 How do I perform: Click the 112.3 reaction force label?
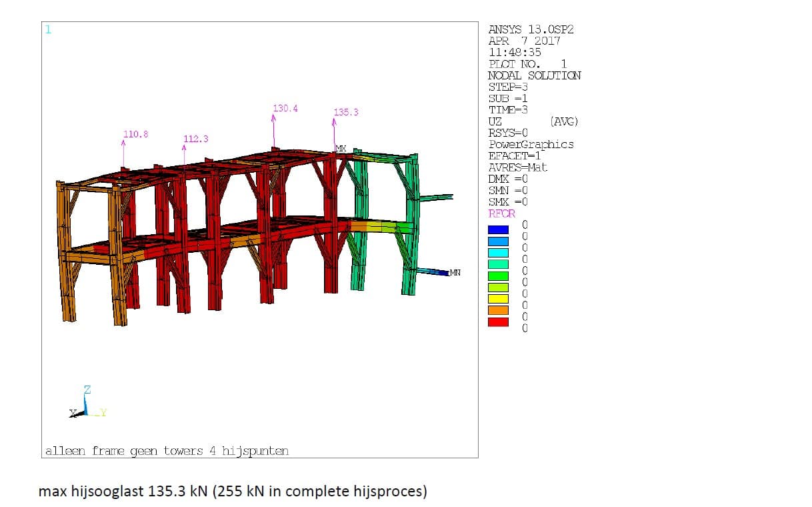pos(196,139)
